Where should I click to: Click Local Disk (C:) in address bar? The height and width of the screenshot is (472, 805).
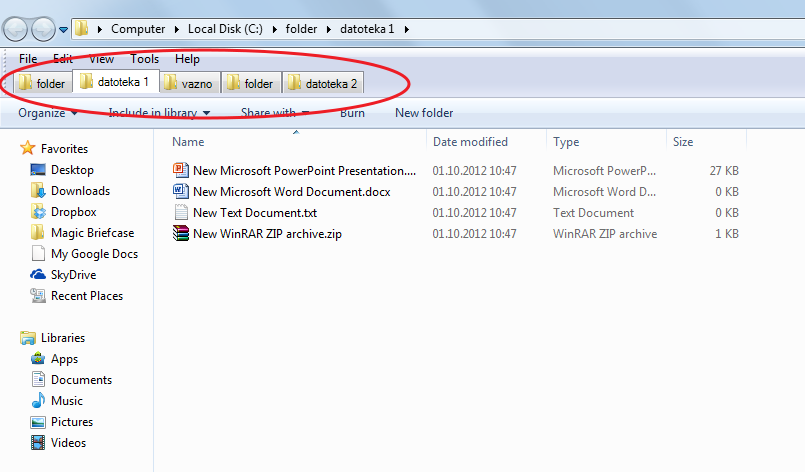(227, 29)
